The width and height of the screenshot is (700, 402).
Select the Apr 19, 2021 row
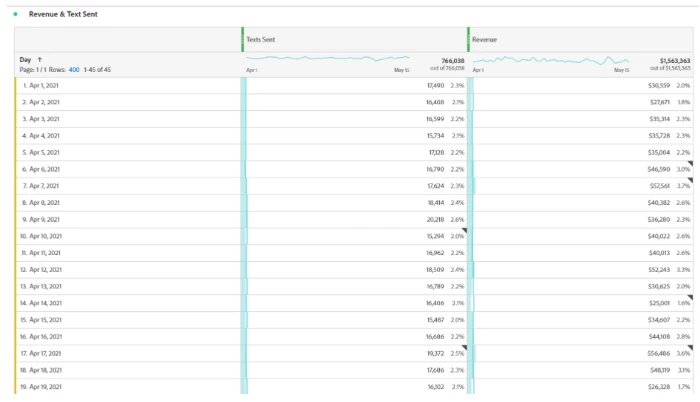(x=354, y=386)
